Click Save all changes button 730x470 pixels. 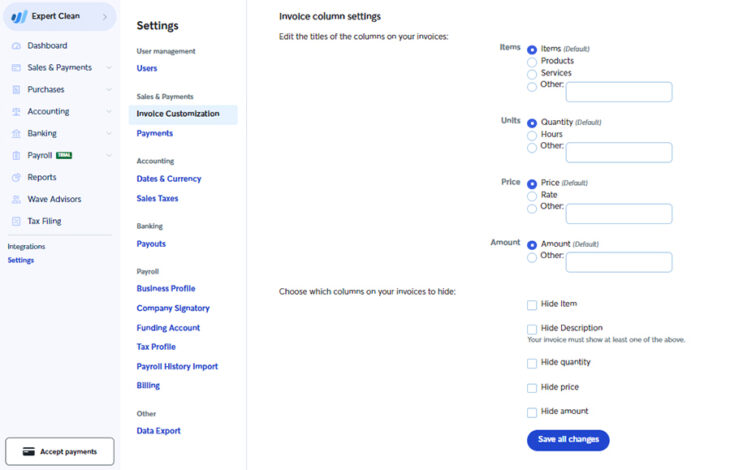567,440
